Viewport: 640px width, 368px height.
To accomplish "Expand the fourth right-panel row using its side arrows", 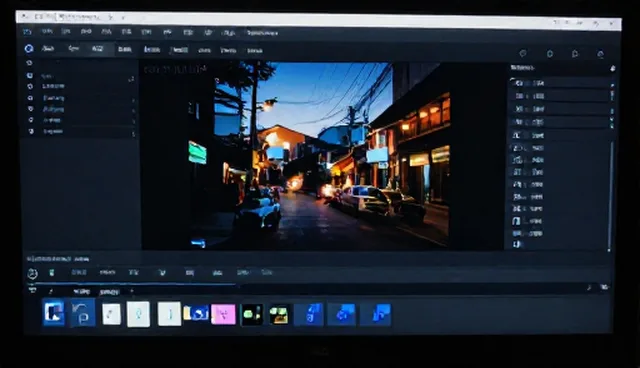I will point(612,123).
